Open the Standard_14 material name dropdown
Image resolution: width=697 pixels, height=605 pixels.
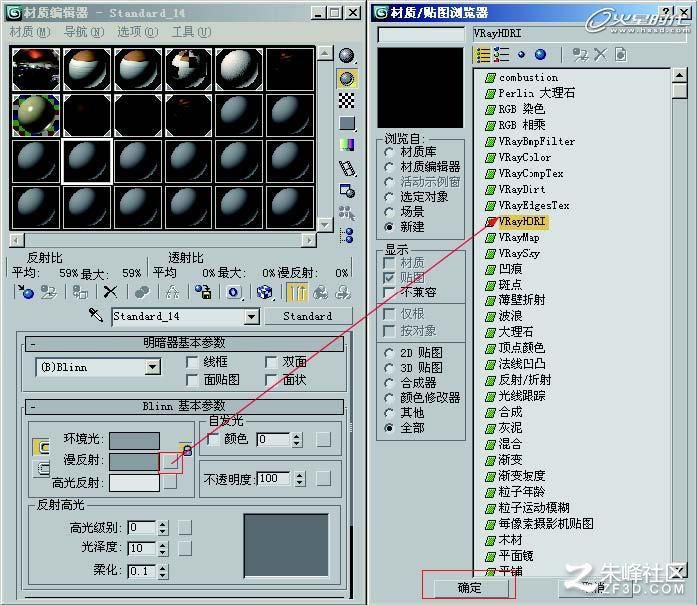coord(251,317)
